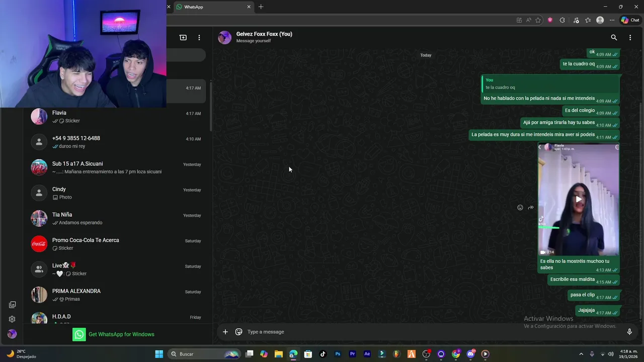The image size is (644, 362).
Task: Select message 'Escribile esa maldita'
Action: pyautogui.click(x=584, y=280)
